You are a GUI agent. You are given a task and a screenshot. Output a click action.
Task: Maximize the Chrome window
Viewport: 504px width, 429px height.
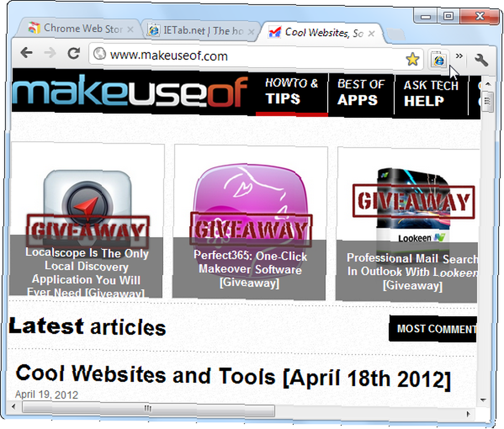448,16
